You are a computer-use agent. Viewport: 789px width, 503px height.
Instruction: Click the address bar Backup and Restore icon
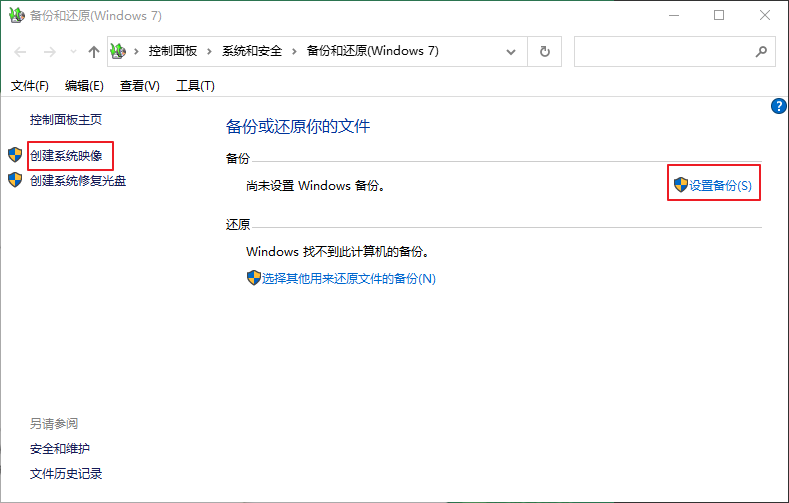click(118, 51)
